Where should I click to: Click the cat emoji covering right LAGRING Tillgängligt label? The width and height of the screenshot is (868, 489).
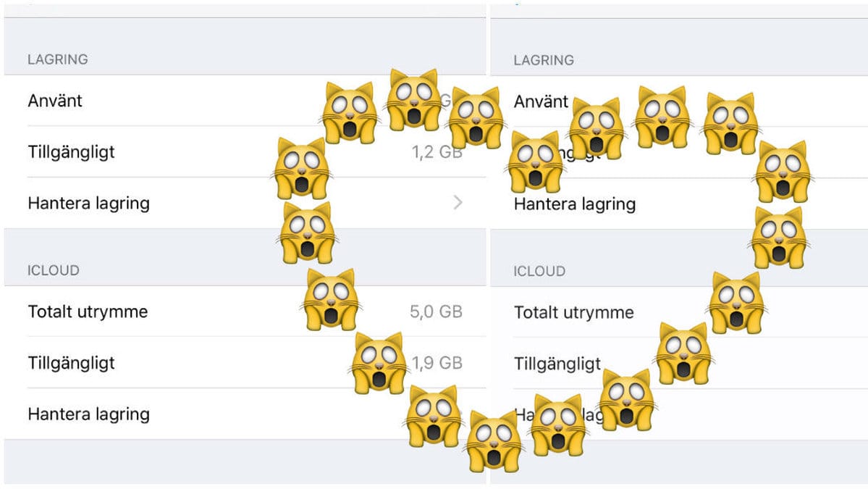pyautogui.click(x=535, y=162)
